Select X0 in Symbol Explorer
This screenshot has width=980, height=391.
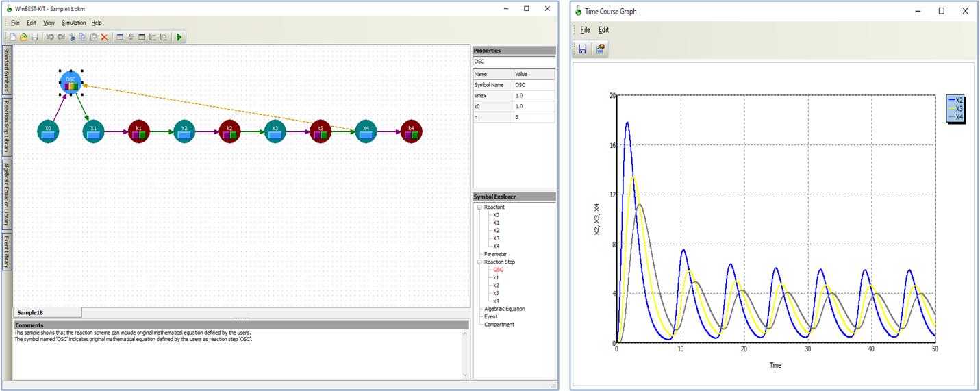[497, 215]
